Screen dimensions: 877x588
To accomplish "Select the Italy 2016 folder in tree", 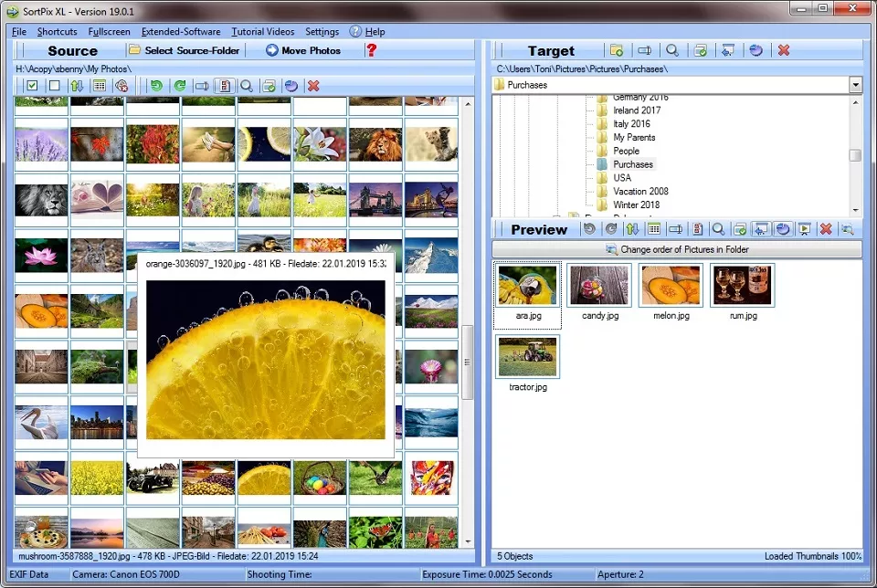I will 631,124.
